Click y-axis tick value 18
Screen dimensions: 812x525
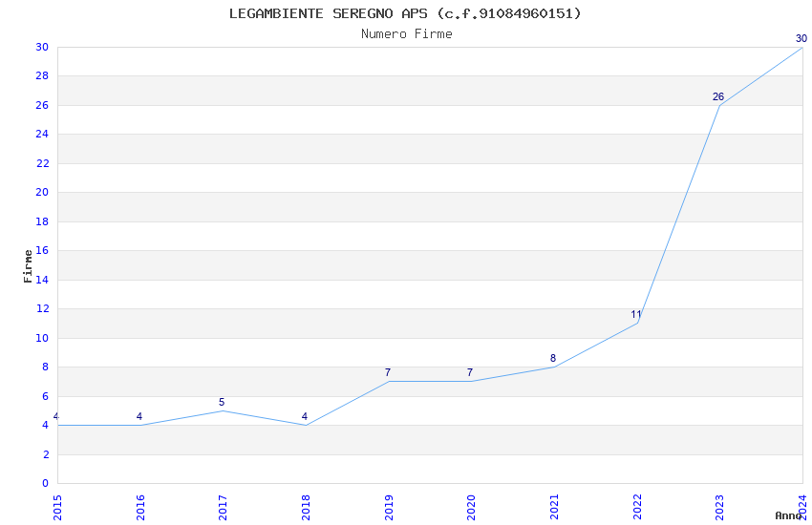pos(42,221)
